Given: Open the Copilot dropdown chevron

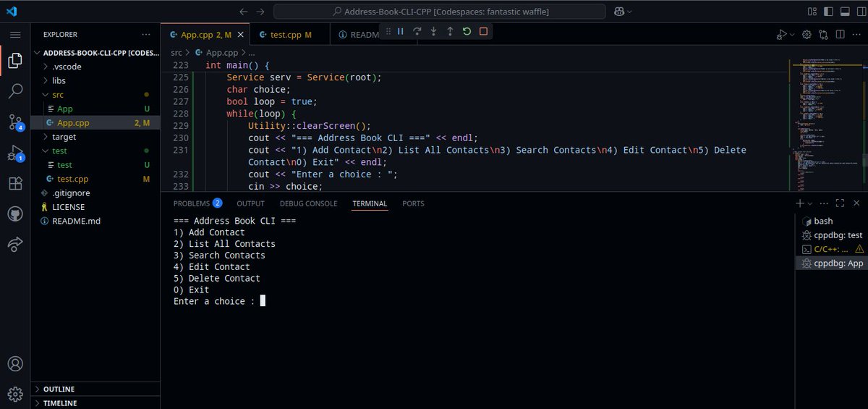Looking at the screenshot, I should [x=629, y=12].
